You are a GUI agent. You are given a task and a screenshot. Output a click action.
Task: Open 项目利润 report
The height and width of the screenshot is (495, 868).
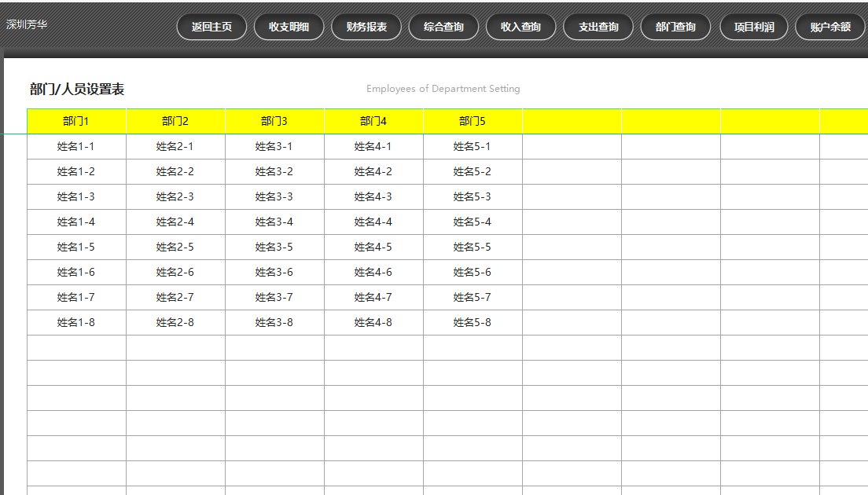click(x=754, y=27)
